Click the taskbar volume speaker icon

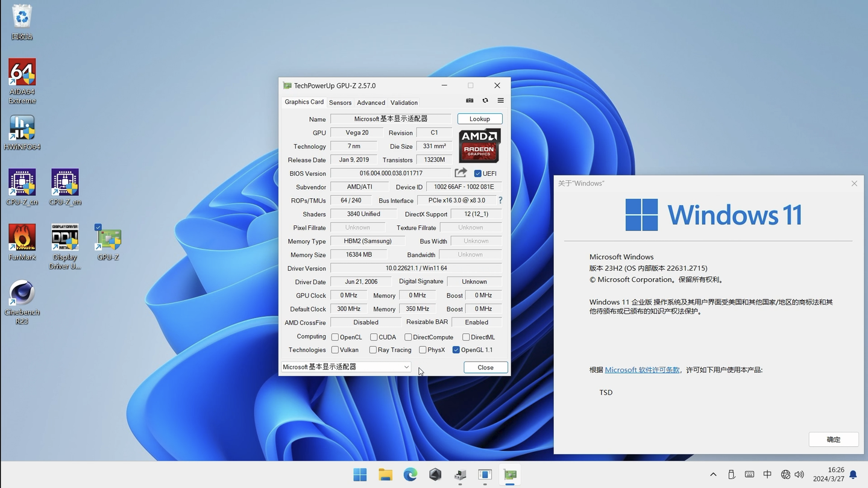(x=799, y=475)
